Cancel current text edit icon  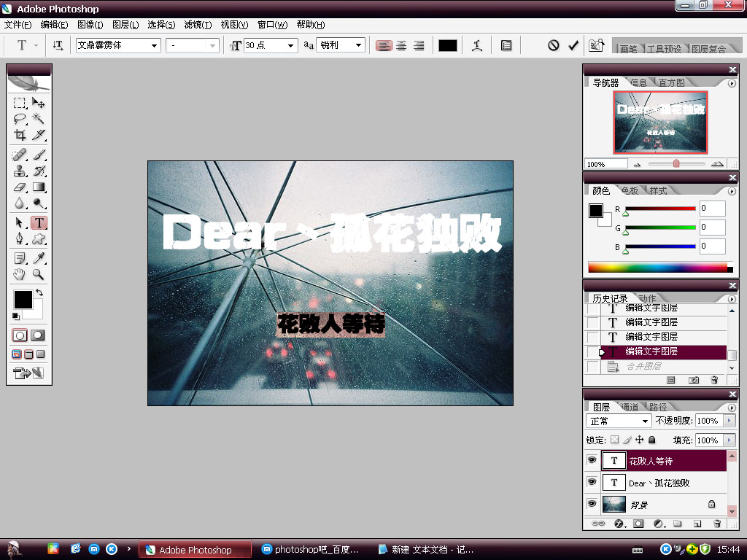pyautogui.click(x=554, y=45)
